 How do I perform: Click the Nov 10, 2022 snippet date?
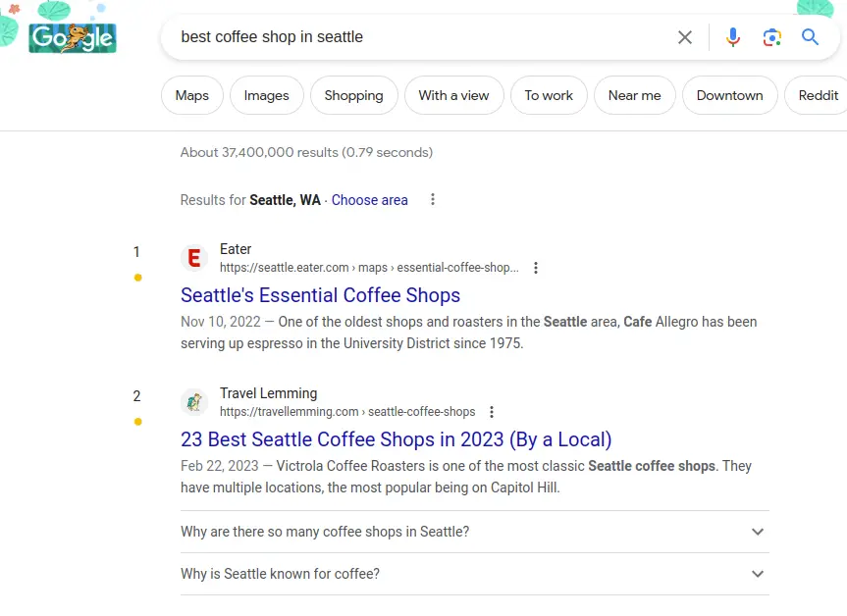[x=221, y=322]
